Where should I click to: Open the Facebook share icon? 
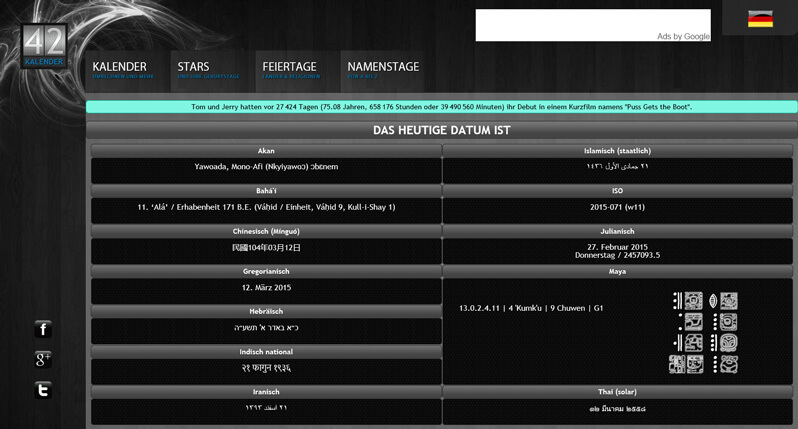coord(43,329)
